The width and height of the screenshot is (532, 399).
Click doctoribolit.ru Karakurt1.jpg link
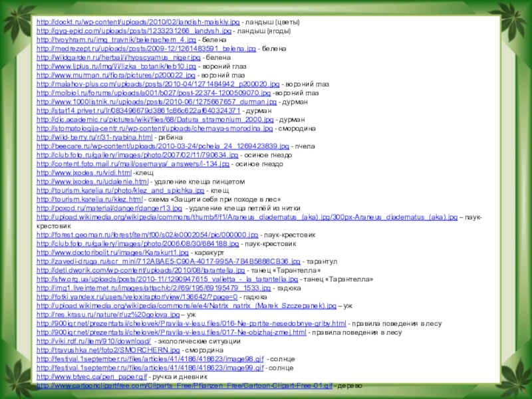[112, 252]
